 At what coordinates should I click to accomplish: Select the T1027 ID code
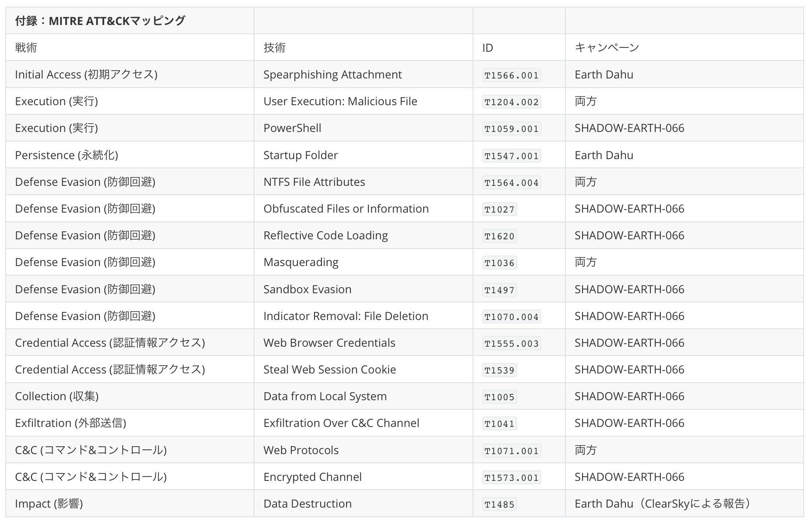click(x=499, y=209)
